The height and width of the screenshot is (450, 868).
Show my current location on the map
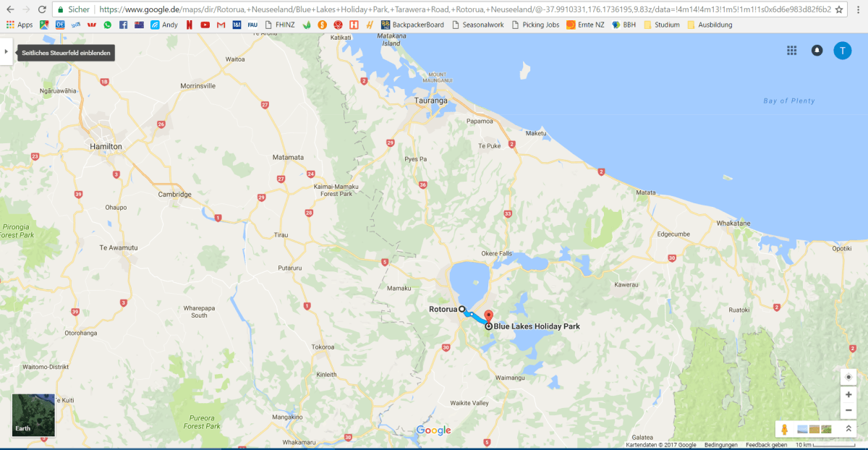click(x=848, y=377)
